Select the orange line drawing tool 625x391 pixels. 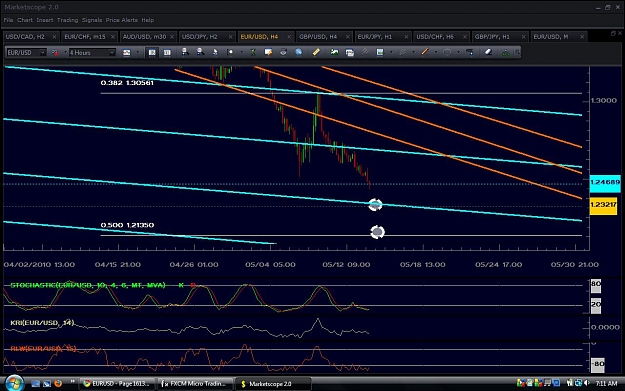pyautogui.click(x=425, y=52)
